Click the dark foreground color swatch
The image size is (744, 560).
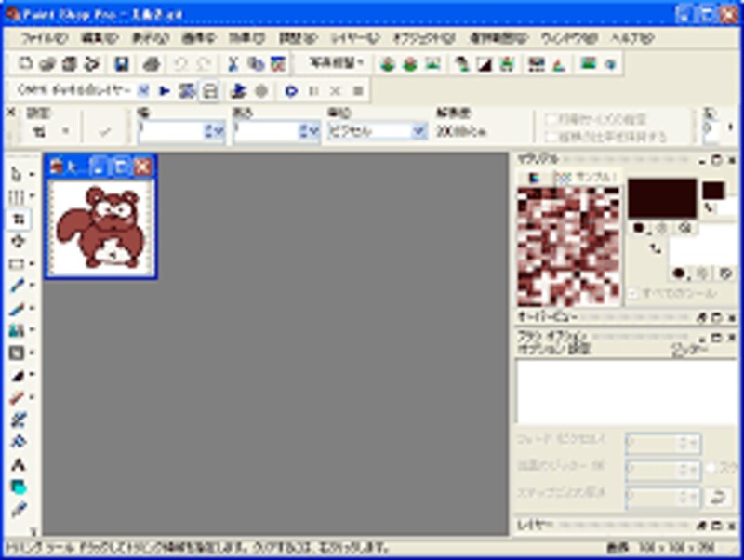coord(661,198)
